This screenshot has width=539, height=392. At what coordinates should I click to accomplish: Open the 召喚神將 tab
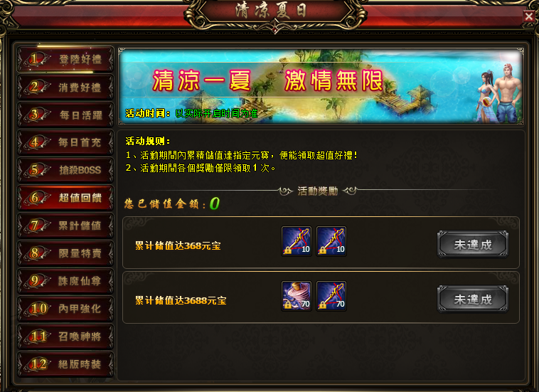tap(65, 337)
